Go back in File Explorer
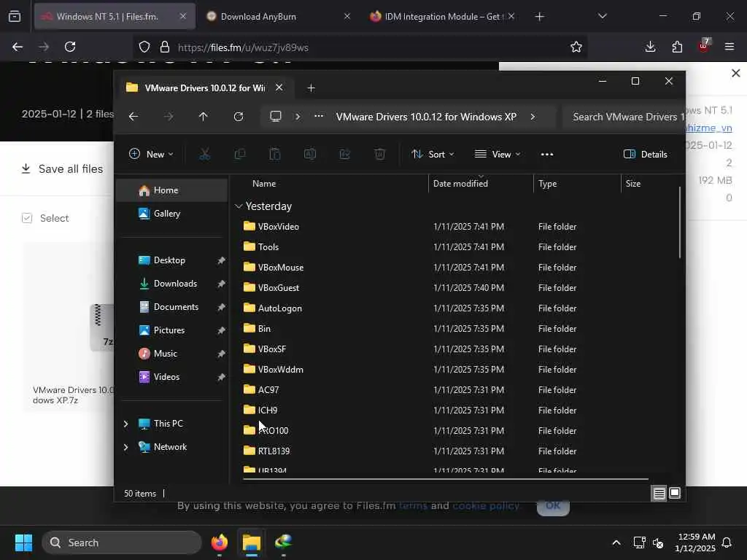This screenshot has width=747, height=560. click(x=133, y=117)
